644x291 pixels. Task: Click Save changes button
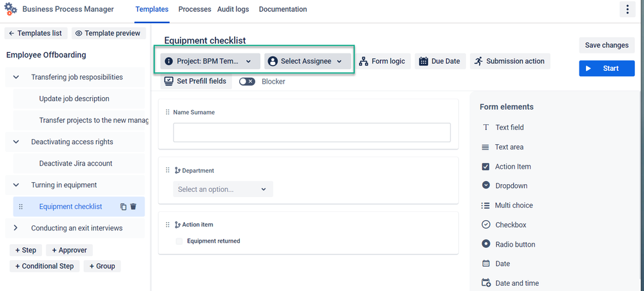[607, 45]
